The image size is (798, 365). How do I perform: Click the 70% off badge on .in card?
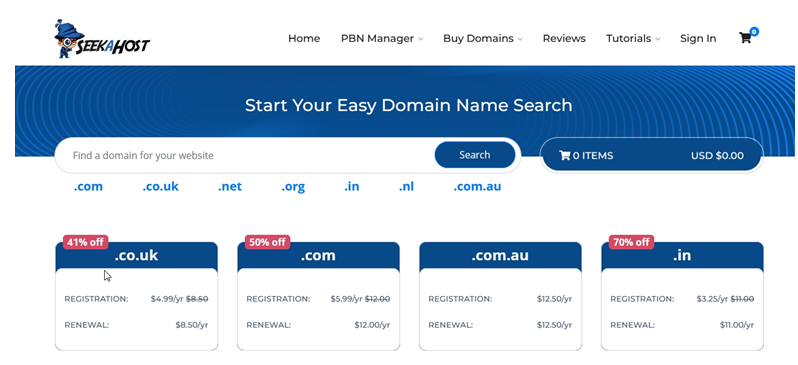pos(631,242)
